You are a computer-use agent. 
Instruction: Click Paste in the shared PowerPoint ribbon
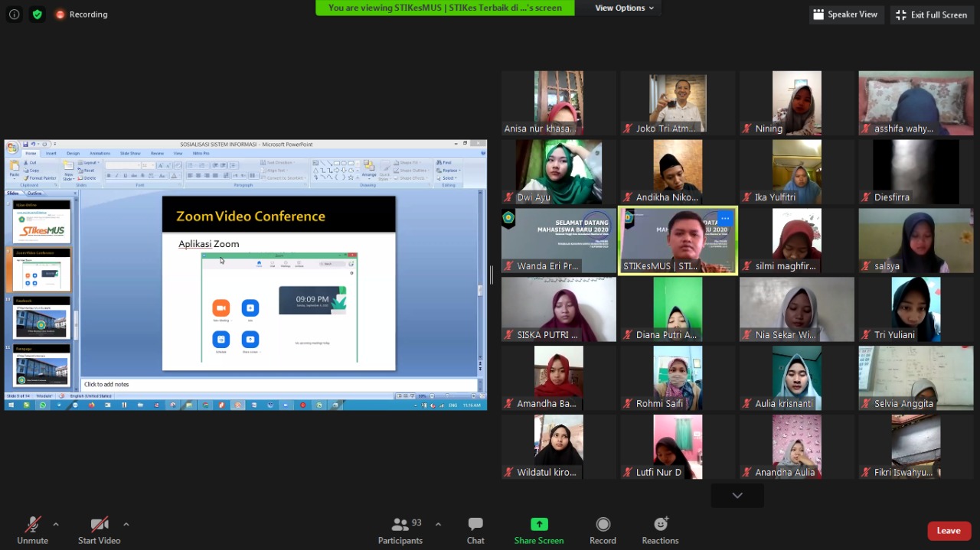[14, 170]
